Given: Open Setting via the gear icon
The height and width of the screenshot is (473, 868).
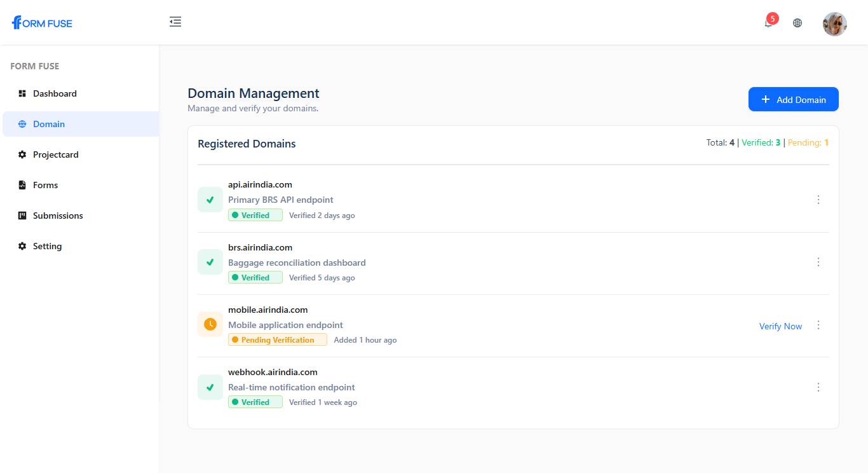Looking at the screenshot, I should [21, 246].
